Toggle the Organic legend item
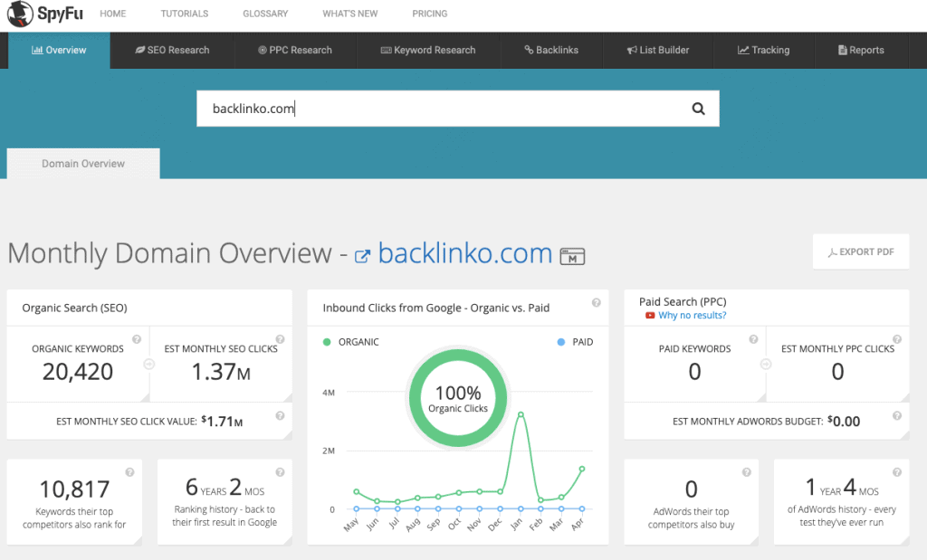The height and width of the screenshot is (560, 927). tap(351, 342)
